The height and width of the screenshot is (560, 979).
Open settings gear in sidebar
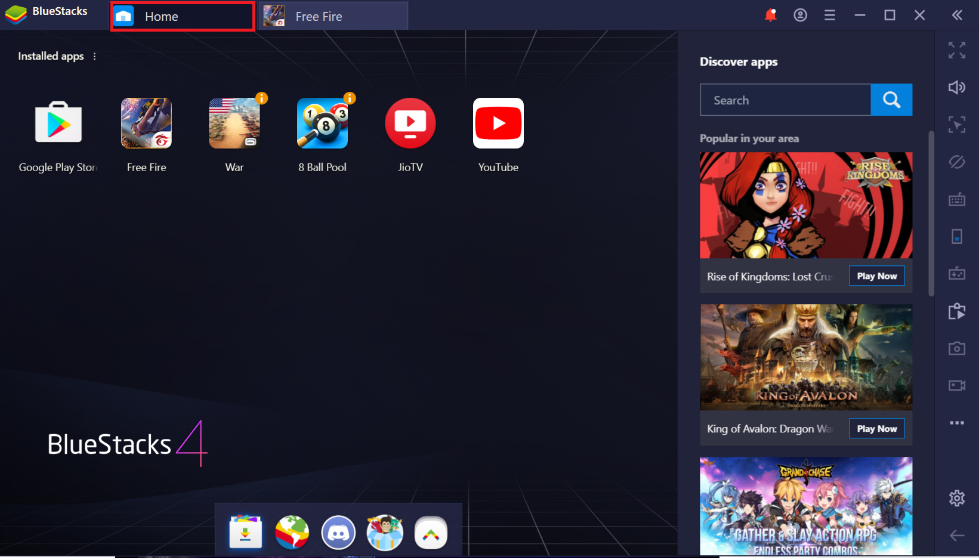(957, 498)
